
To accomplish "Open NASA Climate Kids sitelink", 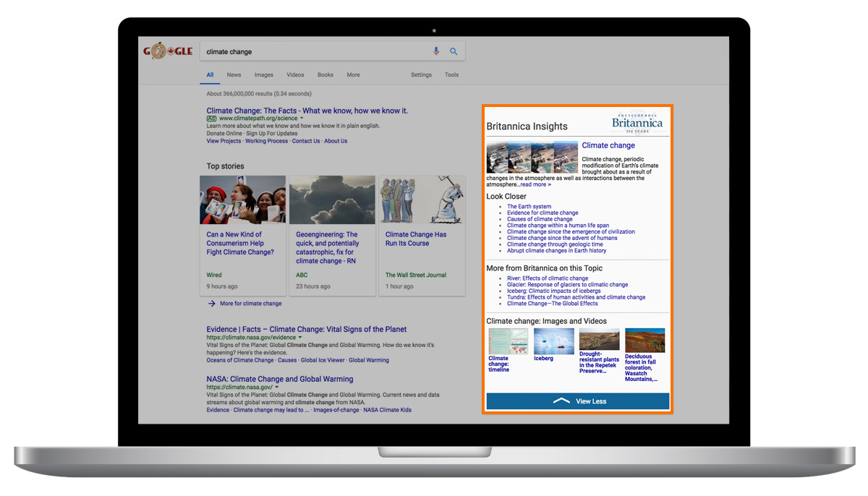I will tap(387, 410).
